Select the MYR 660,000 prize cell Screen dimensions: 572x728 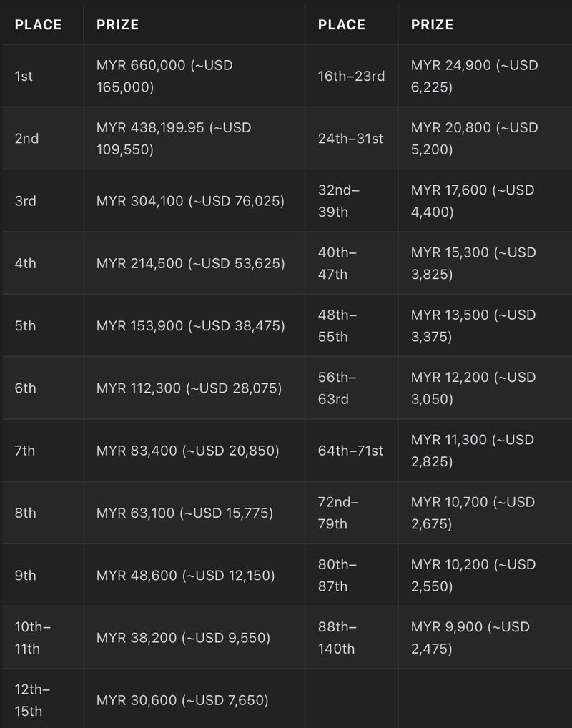(x=194, y=76)
